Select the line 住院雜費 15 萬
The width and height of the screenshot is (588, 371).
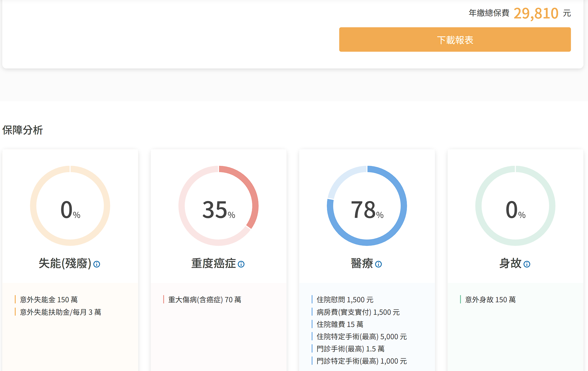pyautogui.click(x=340, y=324)
